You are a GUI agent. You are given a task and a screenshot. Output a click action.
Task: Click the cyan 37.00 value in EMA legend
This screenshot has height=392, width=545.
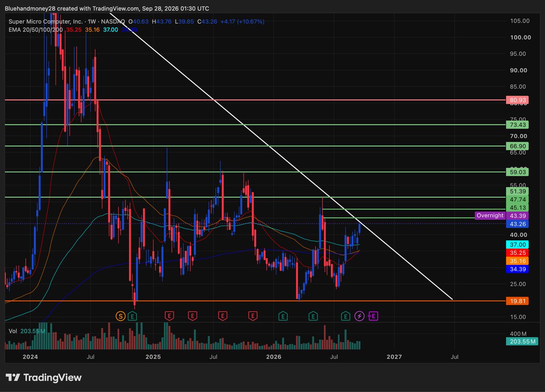tap(111, 29)
